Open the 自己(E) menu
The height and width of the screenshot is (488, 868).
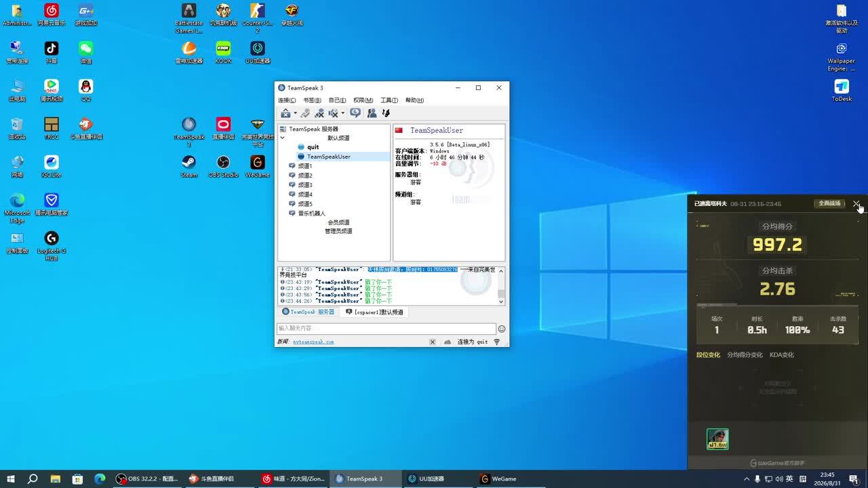pos(337,100)
